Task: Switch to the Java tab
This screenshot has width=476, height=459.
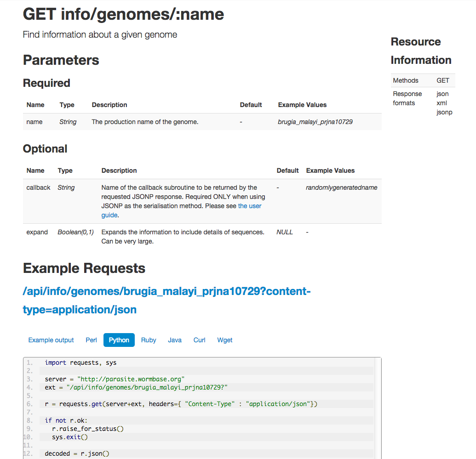Action: (175, 340)
